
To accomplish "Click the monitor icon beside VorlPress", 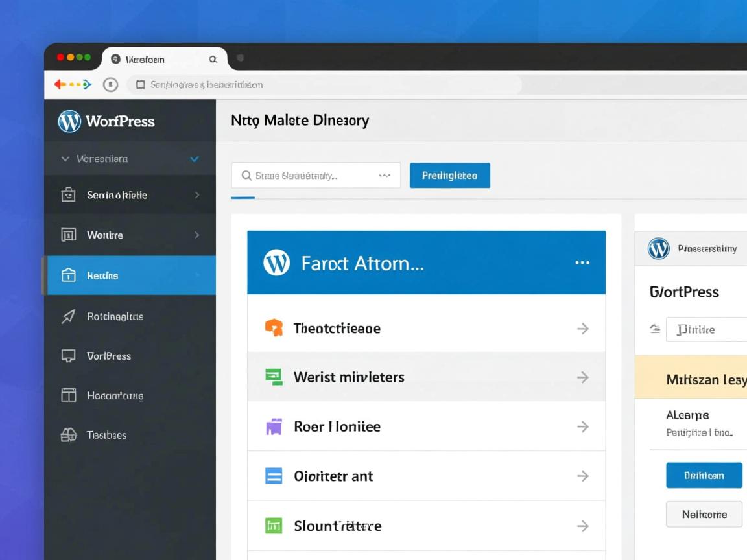I will pos(68,356).
